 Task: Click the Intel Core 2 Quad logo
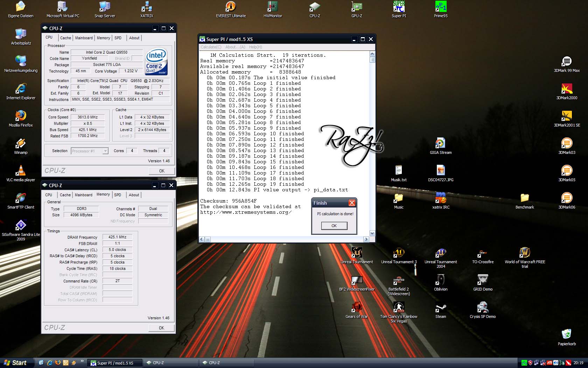(x=156, y=61)
